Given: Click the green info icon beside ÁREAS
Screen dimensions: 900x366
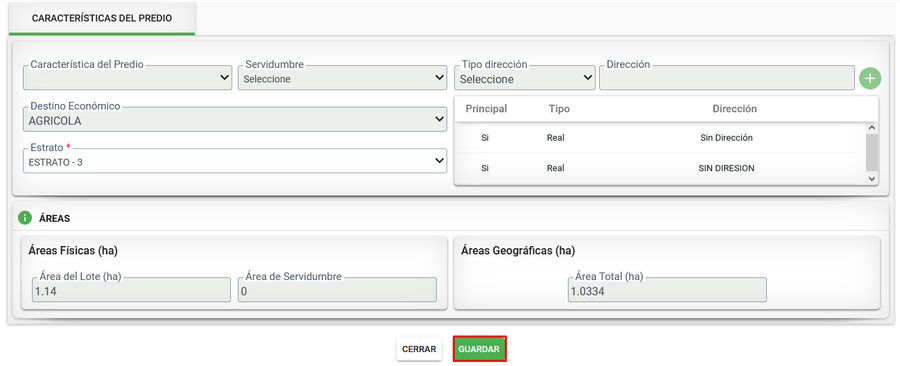Looking at the screenshot, I should point(25,218).
